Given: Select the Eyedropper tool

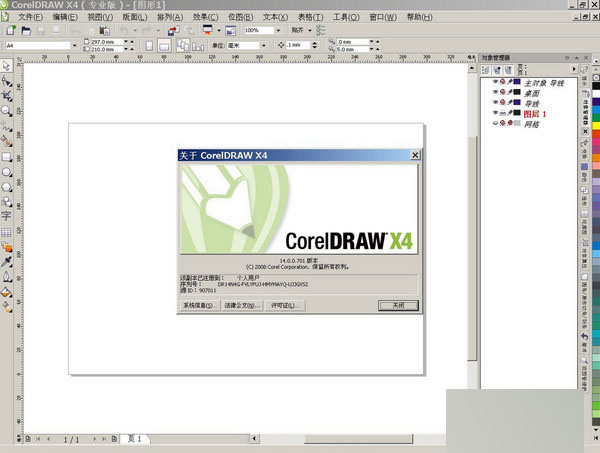Looking at the screenshot, I should (6, 262).
